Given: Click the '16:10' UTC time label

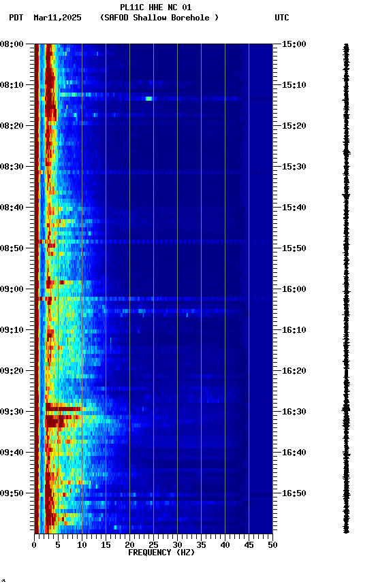Looking at the screenshot, I should tap(294, 330).
